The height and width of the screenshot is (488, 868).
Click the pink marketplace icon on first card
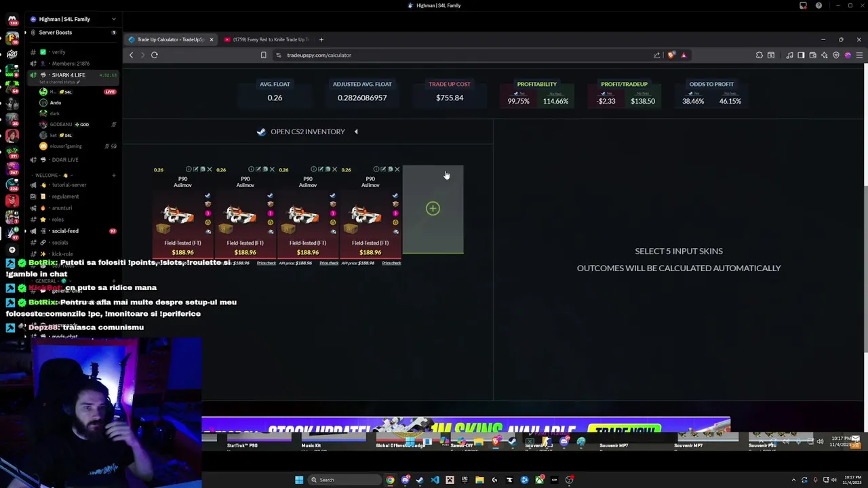click(208, 213)
